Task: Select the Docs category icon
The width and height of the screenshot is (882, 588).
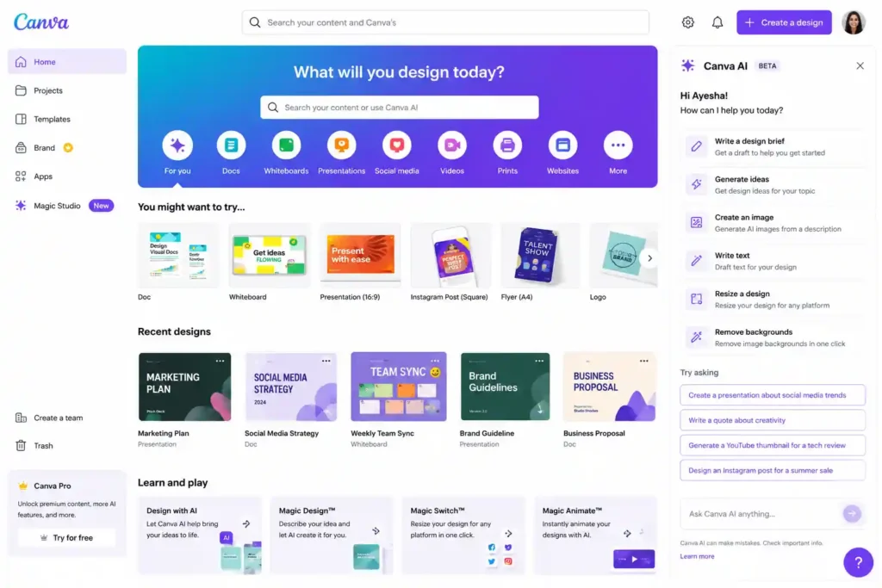Action: (231, 145)
